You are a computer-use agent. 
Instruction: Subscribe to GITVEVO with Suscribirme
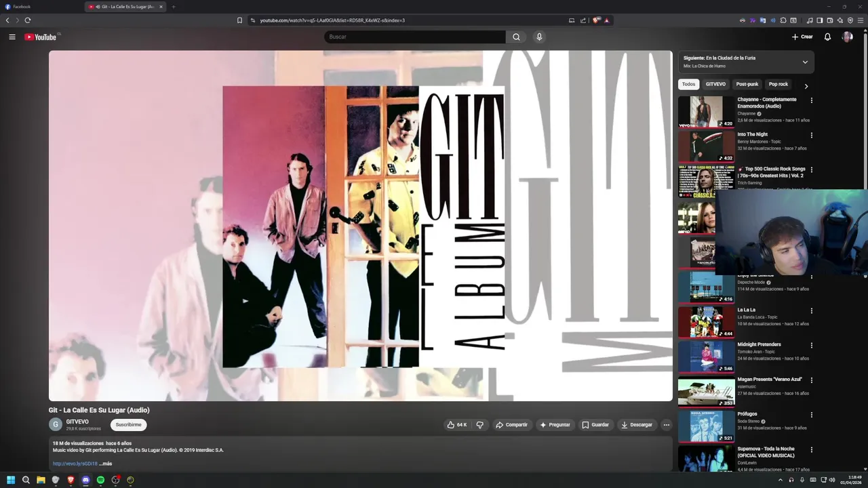tap(128, 425)
